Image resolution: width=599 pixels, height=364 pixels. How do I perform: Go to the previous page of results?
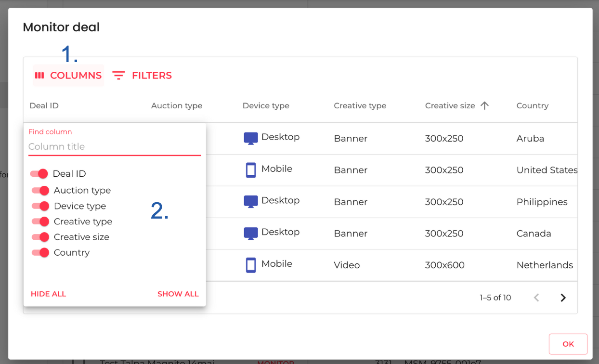coord(536,298)
